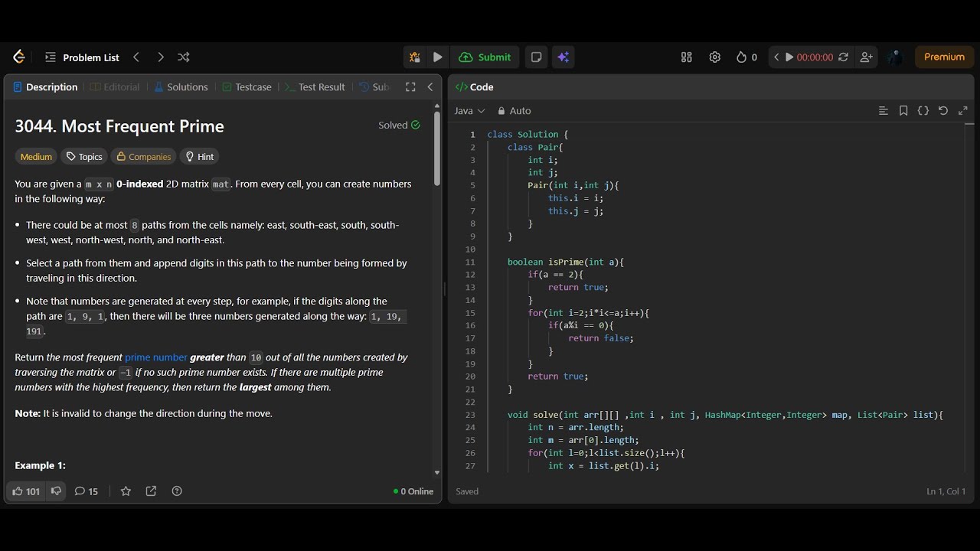Switch to the Solutions tab
Image resolution: width=980 pixels, height=551 pixels.
point(181,87)
